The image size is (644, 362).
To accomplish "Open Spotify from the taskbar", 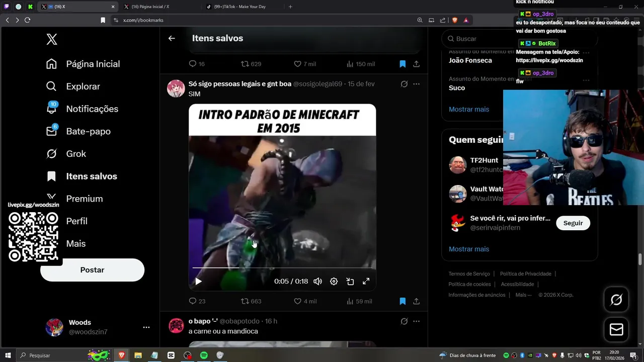I will tap(204, 355).
